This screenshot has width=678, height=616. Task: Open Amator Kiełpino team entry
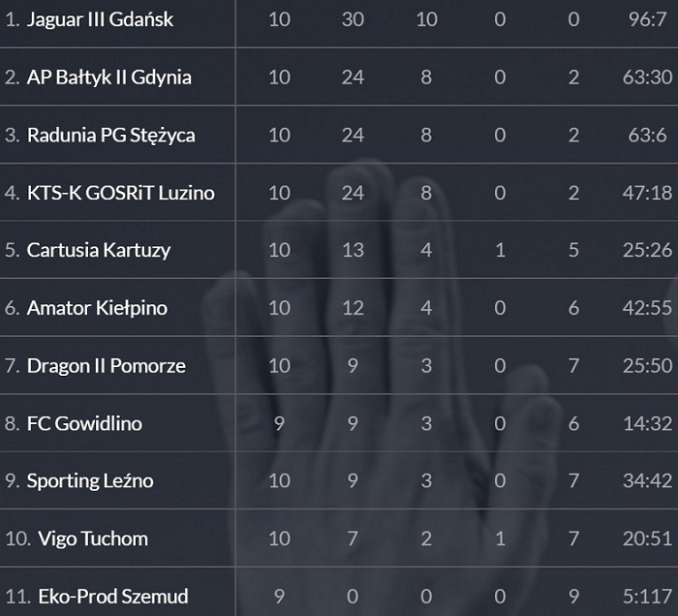(97, 308)
